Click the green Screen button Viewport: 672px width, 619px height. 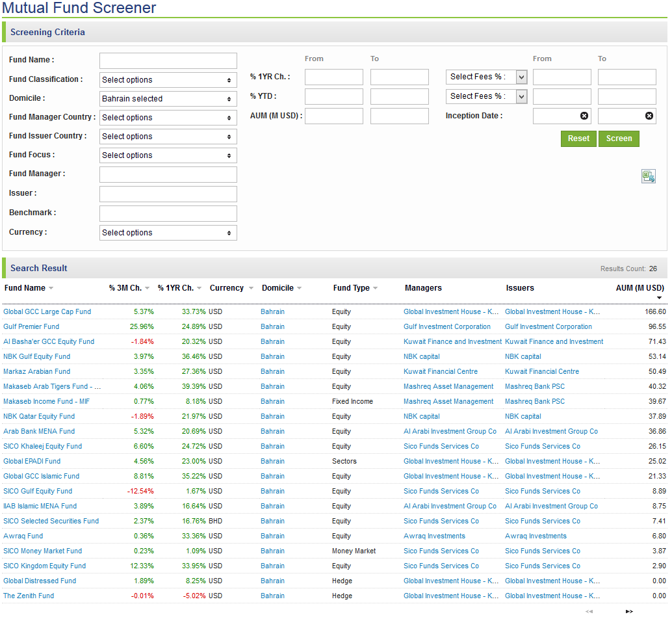pos(619,138)
